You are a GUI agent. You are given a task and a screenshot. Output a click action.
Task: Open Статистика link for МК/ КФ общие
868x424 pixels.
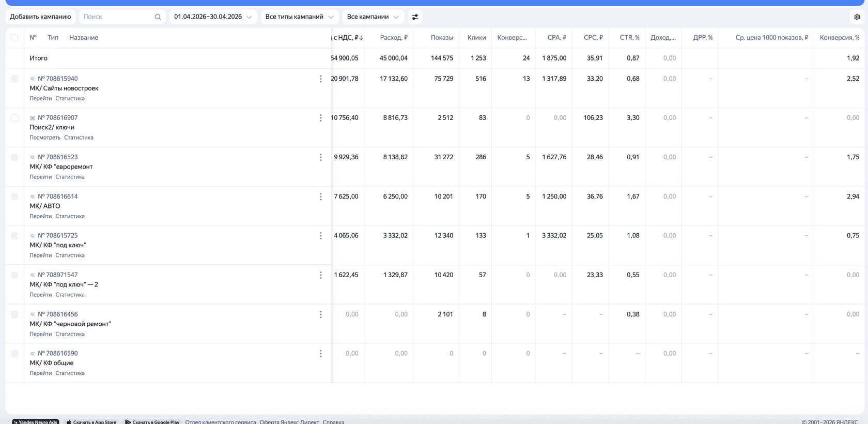pos(70,373)
